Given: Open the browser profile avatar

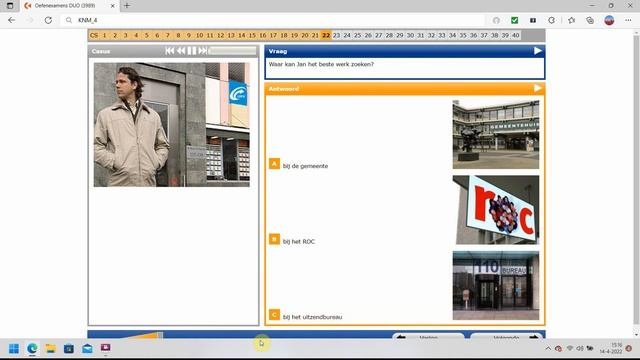Looking at the screenshot, I should [x=609, y=20].
